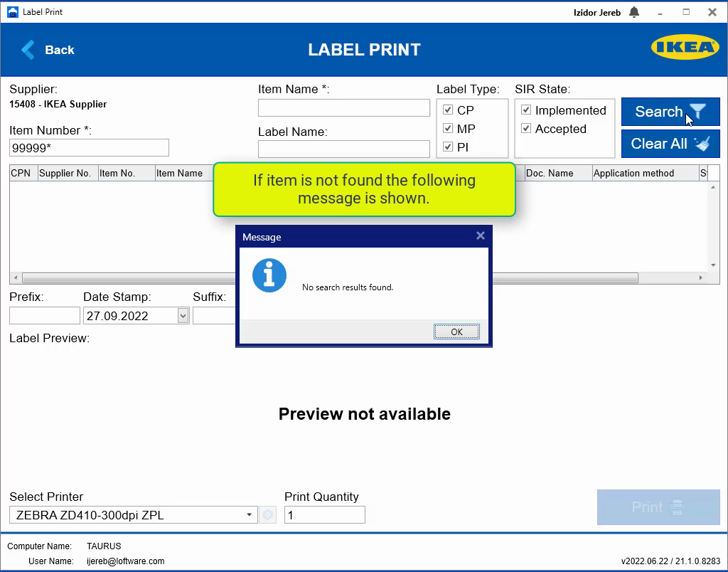Click the horizontal scrollbar left arrow
This screenshot has height=572, width=728.
click(x=16, y=278)
